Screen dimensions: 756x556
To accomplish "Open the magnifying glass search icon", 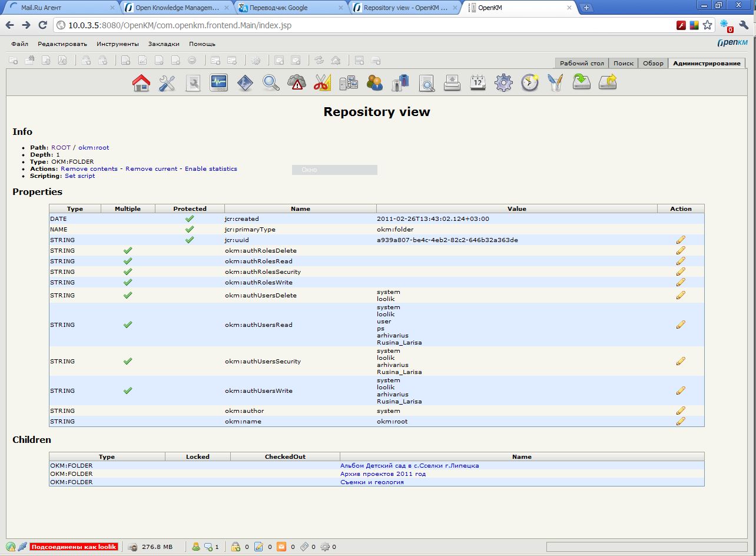I will pyautogui.click(x=271, y=82).
